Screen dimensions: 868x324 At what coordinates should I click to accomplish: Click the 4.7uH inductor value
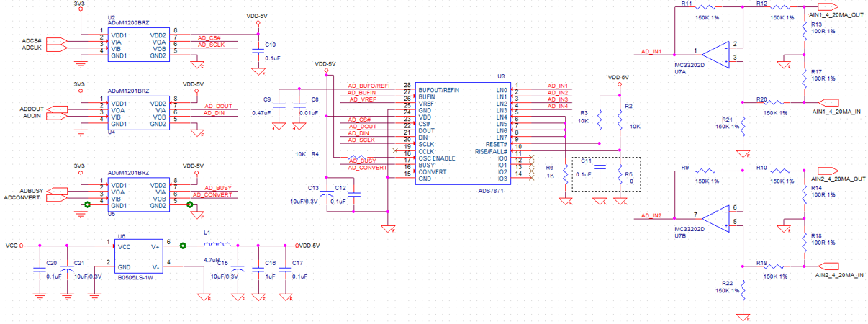click(211, 260)
